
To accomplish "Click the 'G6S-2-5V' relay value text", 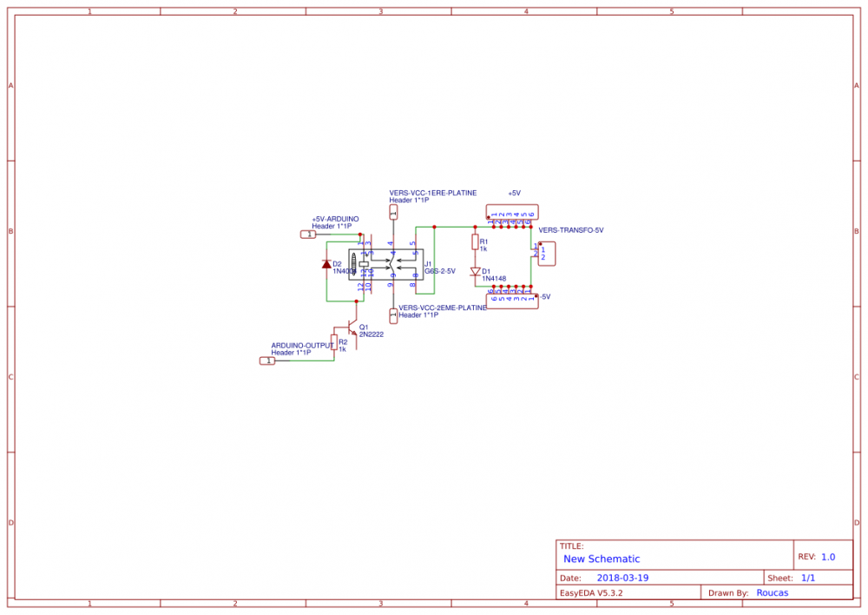I will point(440,271).
